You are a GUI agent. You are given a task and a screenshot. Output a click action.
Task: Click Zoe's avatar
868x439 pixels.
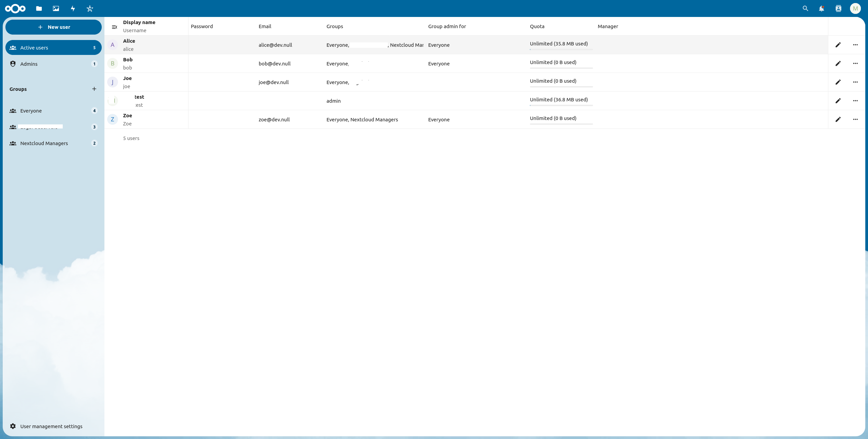113,119
